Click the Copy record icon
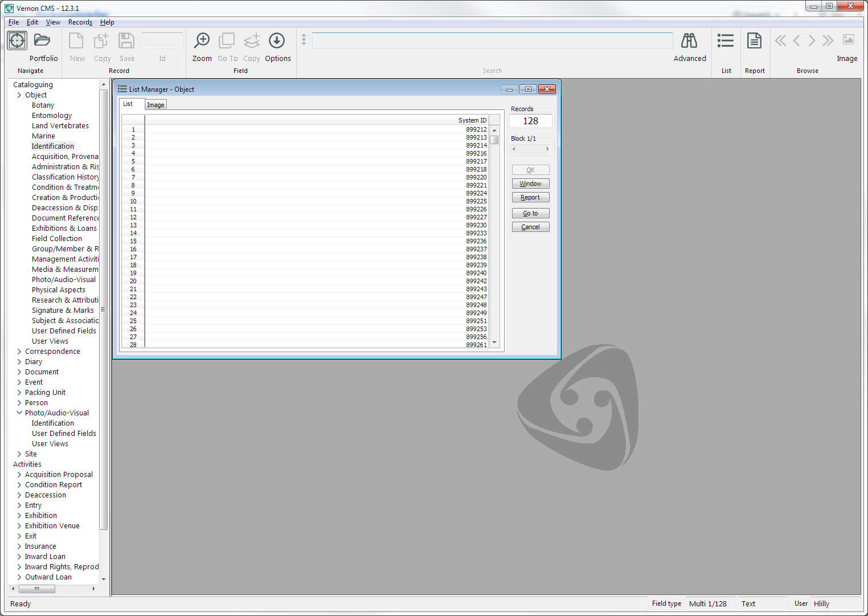This screenshot has height=616, width=868. [x=101, y=40]
